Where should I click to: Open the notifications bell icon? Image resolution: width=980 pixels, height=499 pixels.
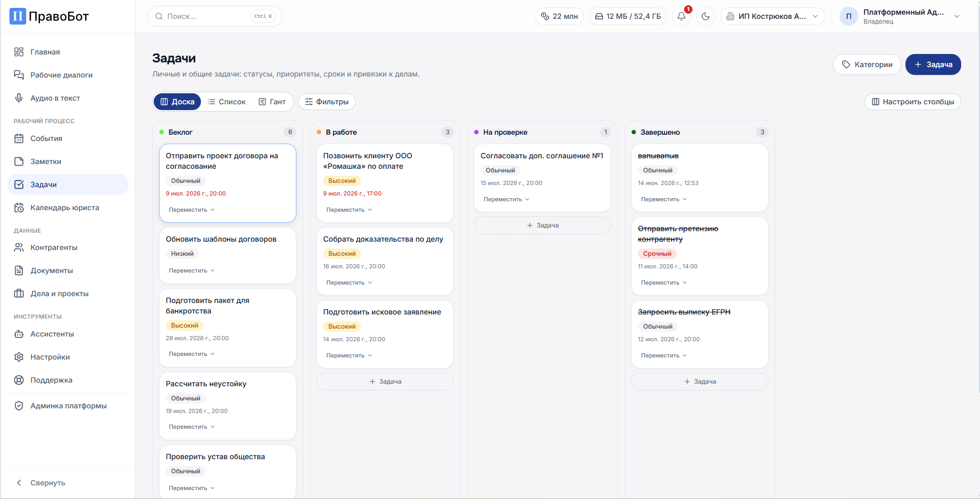(681, 16)
